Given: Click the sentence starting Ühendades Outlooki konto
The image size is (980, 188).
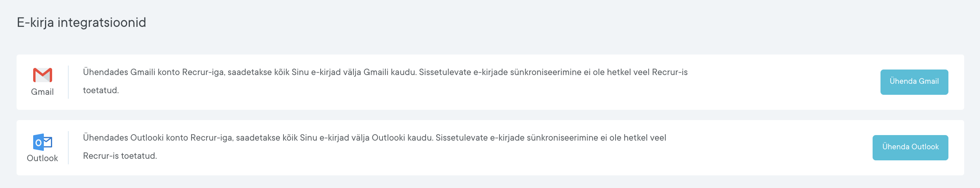Looking at the screenshot, I should point(257,138).
